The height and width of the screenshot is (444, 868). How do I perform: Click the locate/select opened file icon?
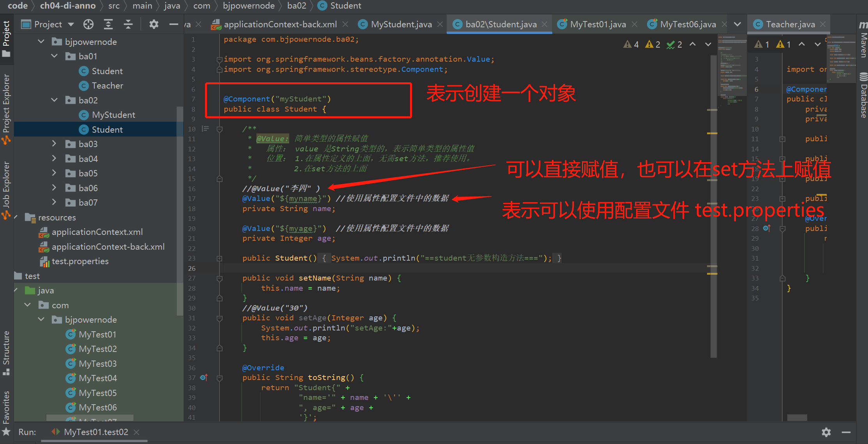click(x=88, y=24)
